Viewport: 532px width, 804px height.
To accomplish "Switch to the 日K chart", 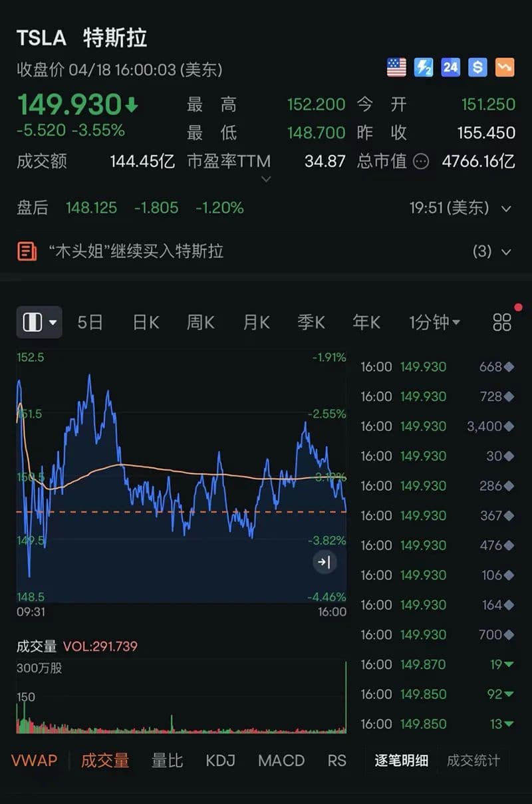I will point(146,323).
